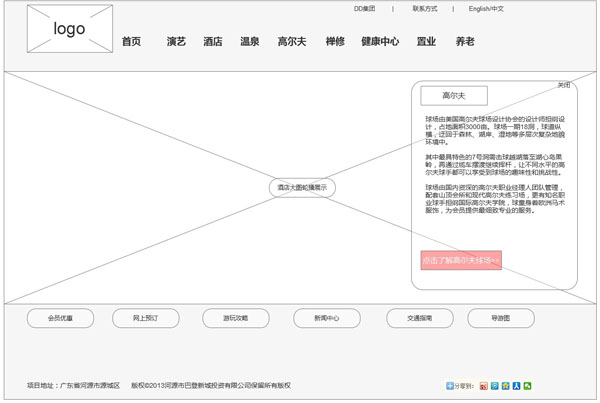The height and width of the screenshot is (403, 600).
Task: Click the 酒店大图轮播展示 carousel label
Action: click(302, 187)
